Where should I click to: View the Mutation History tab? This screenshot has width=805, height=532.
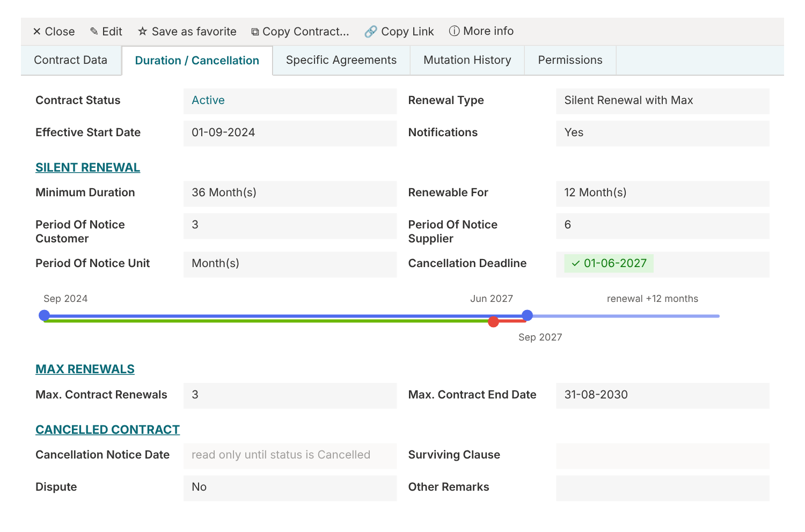coord(467,60)
